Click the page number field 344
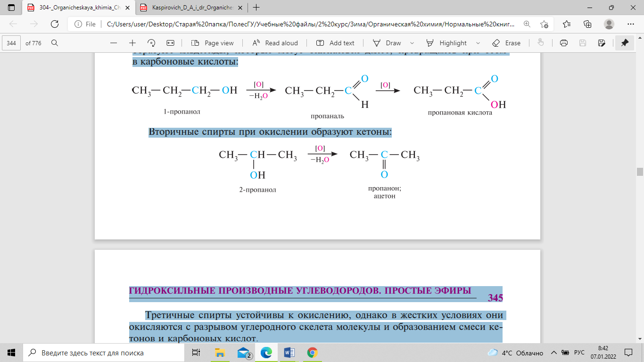The height and width of the screenshot is (362, 644). click(x=11, y=43)
